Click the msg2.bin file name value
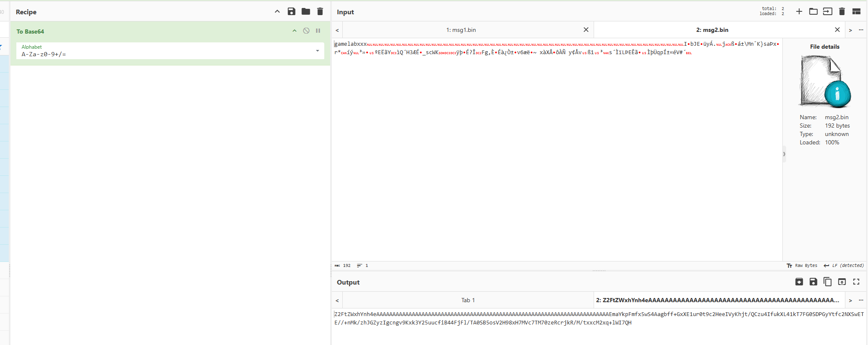The image size is (868, 345). click(837, 117)
